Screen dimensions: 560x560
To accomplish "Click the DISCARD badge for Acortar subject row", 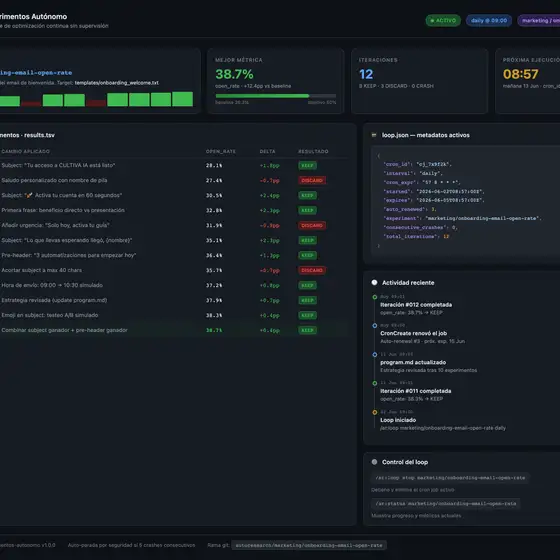I will point(312,270).
